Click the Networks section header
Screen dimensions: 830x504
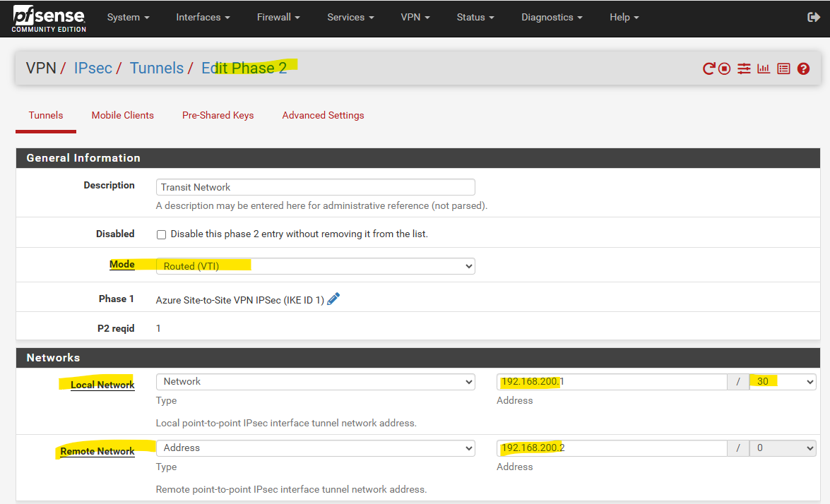[418, 358]
